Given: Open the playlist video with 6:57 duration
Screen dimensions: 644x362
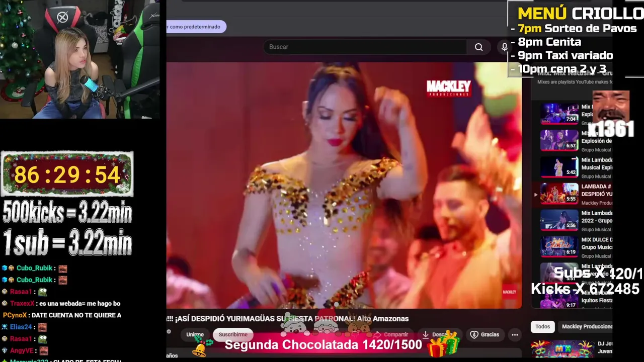Looking at the screenshot, I should [x=559, y=140].
